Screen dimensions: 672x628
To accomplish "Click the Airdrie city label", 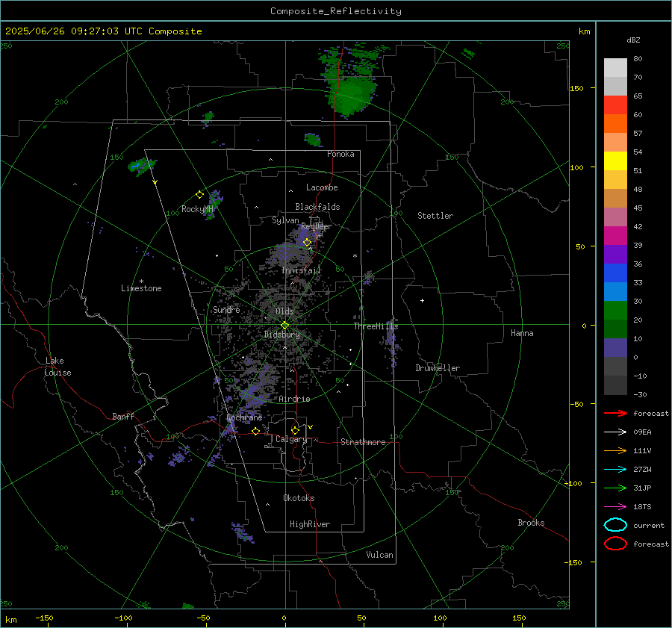I will pyautogui.click(x=294, y=399).
